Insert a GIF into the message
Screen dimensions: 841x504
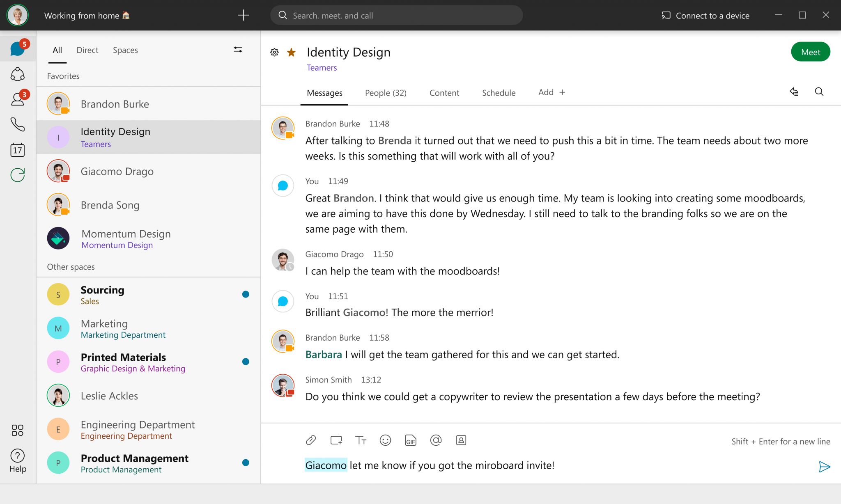coord(410,440)
